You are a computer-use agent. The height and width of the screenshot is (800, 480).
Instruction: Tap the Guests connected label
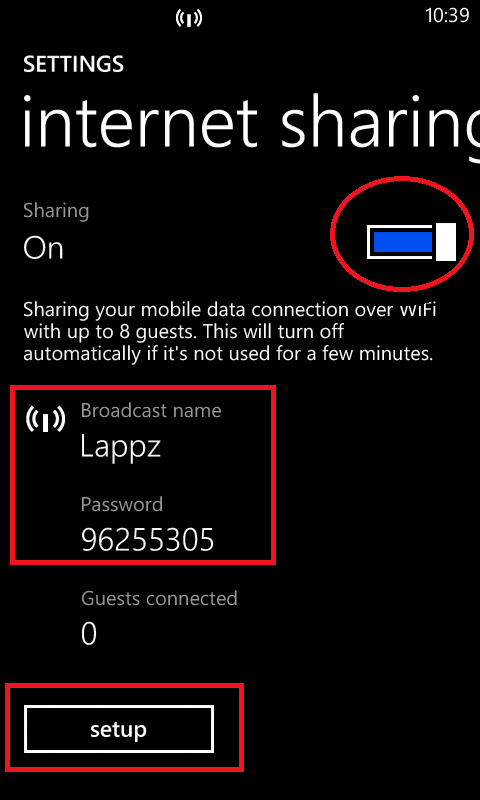click(159, 598)
